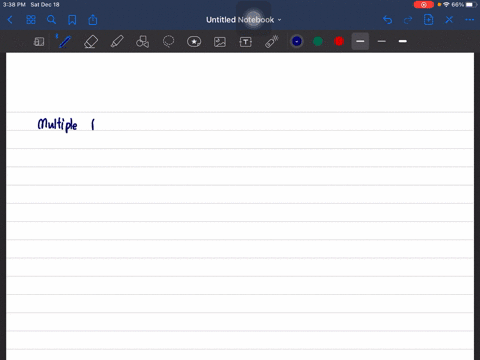
Task: Choose the green pen color
Action: pyautogui.click(x=318, y=41)
